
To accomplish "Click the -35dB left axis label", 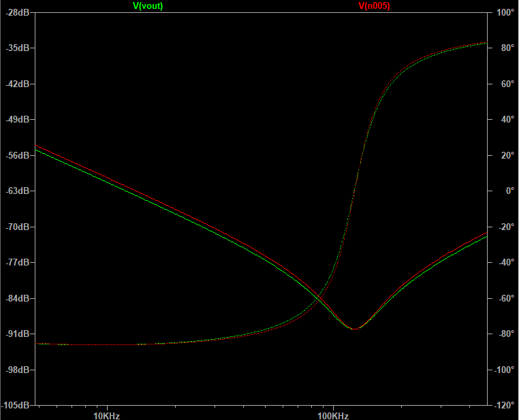I will coord(18,48).
